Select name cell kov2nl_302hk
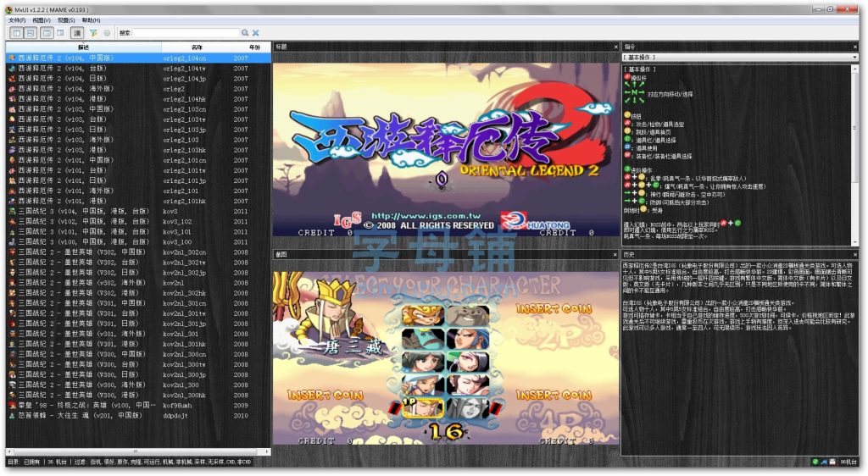868x476 pixels. (184, 293)
